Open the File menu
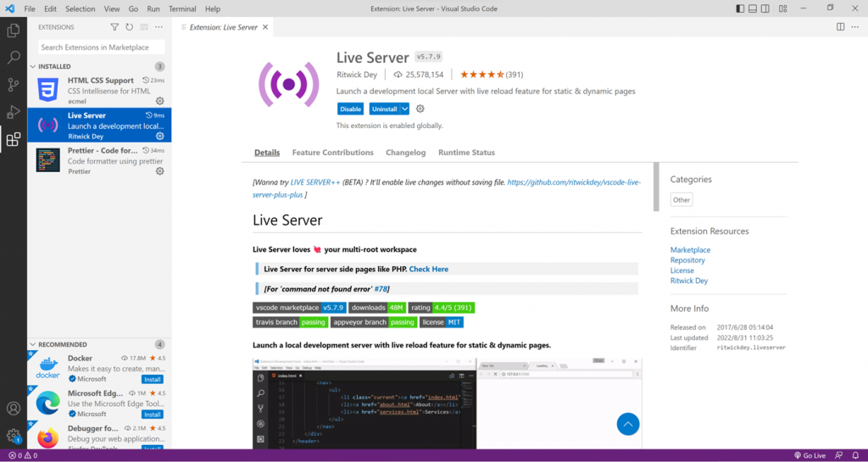Image resolution: width=868 pixels, height=462 pixels. (x=30, y=8)
